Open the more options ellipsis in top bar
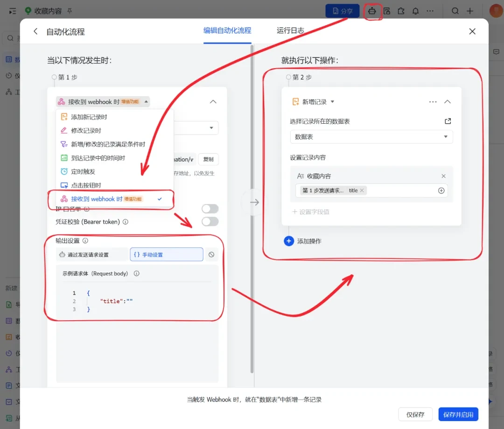504x429 pixels. pyautogui.click(x=430, y=11)
